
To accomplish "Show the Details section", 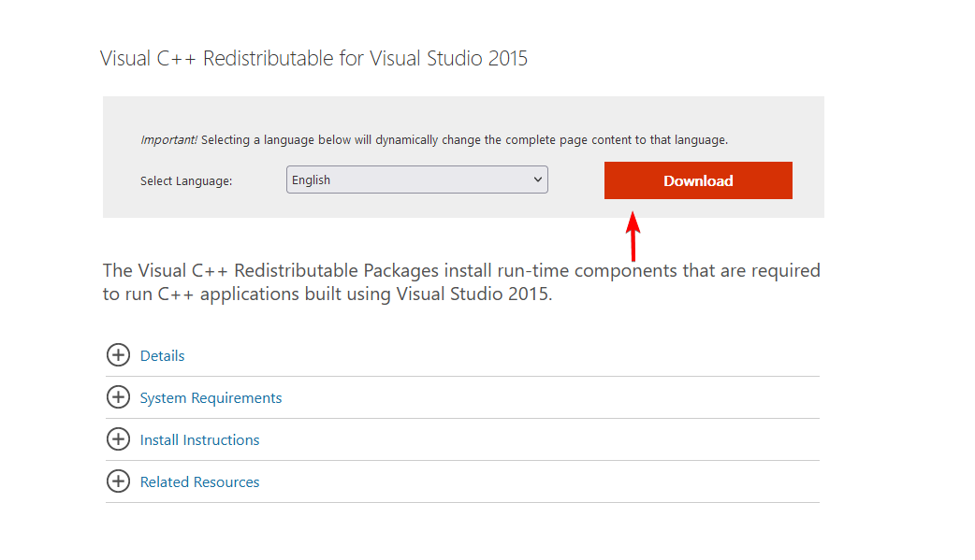I will (162, 355).
